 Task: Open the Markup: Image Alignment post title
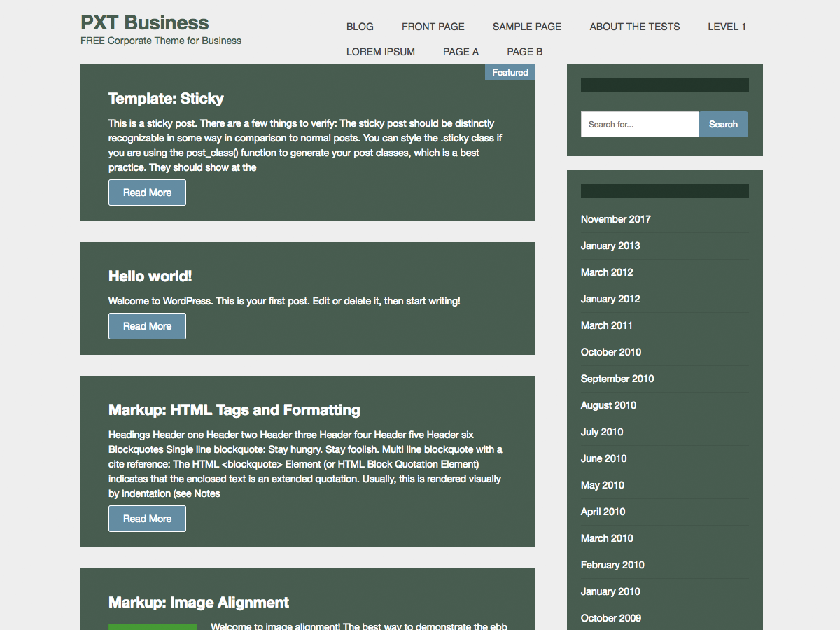pos(199,603)
